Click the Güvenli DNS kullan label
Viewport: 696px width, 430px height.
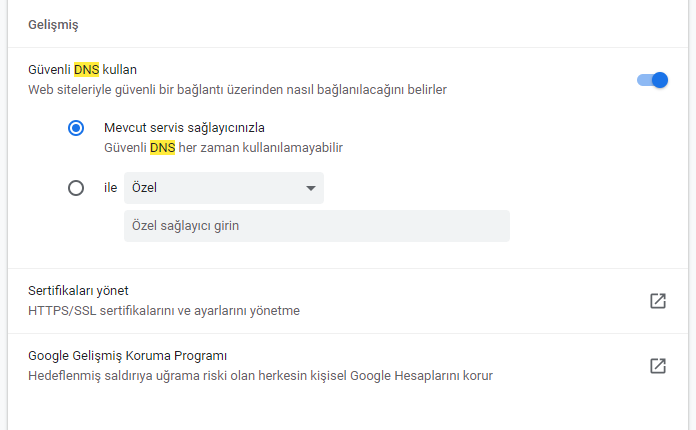pyautogui.click(x=83, y=70)
